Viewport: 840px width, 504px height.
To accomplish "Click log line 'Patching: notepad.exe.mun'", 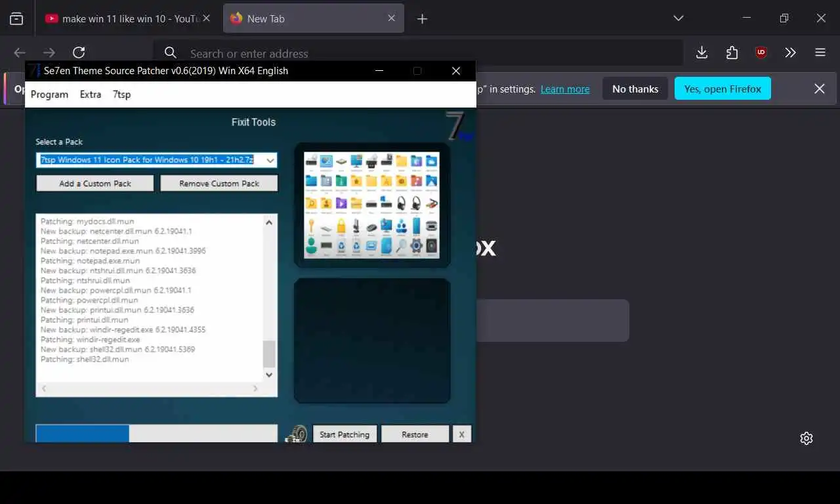I will 90,261.
